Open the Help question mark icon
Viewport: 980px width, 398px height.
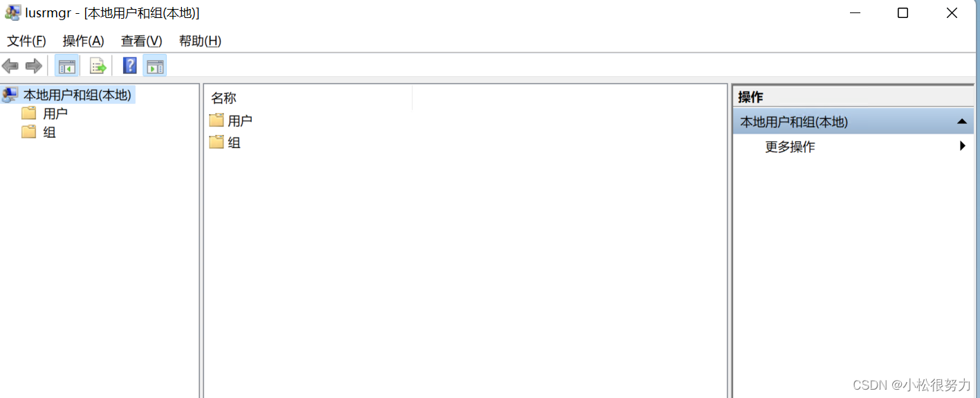[x=129, y=66]
